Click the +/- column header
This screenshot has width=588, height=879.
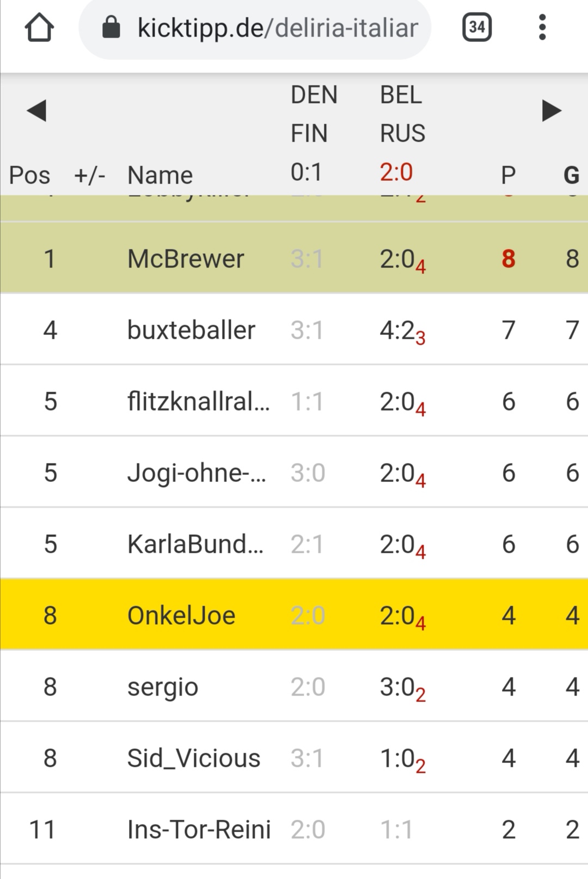(89, 175)
